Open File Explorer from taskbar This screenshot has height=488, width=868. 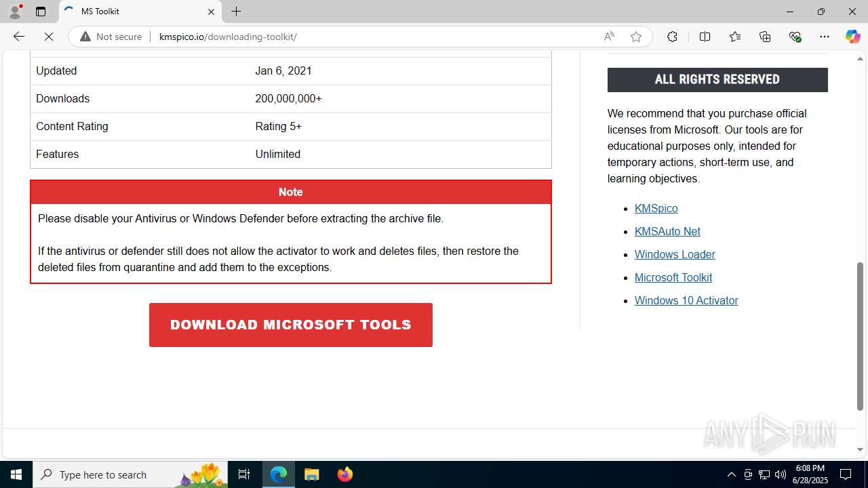pos(311,474)
